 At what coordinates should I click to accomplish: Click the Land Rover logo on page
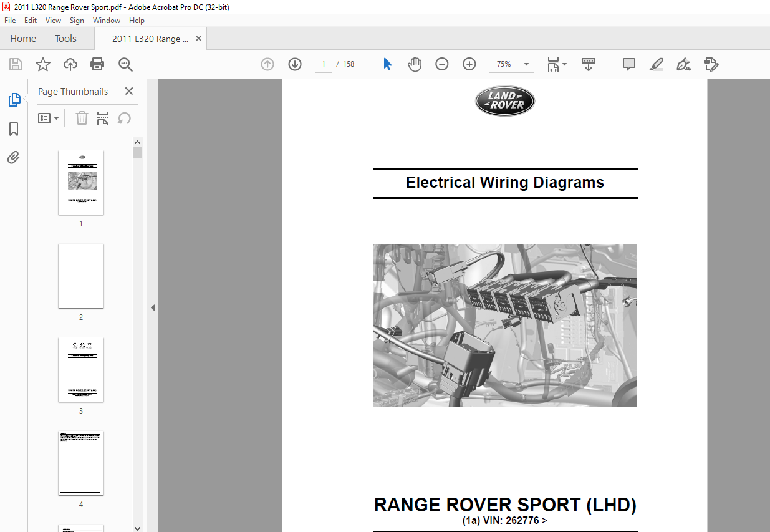point(505,101)
